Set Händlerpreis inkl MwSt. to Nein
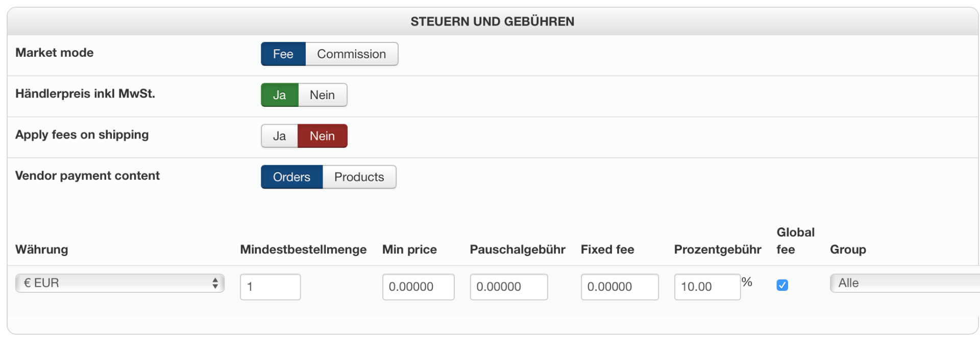This screenshot has height=348, width=980. click(322, 95)
